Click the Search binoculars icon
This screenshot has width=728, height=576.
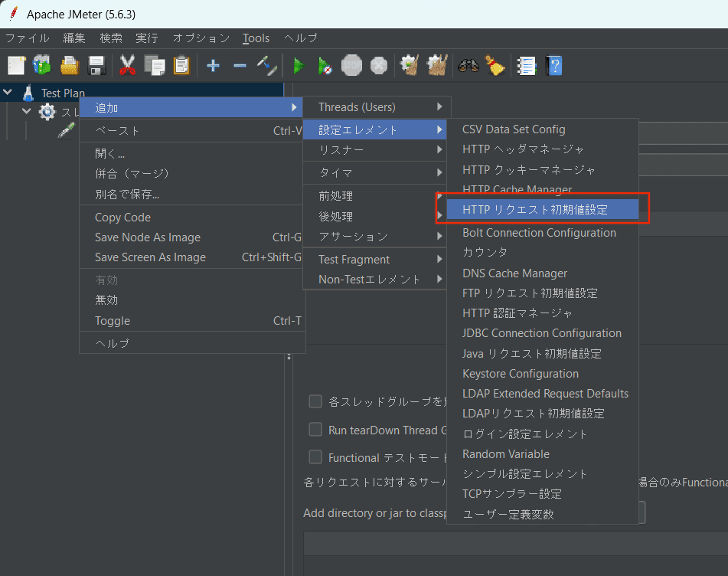point(468,65)
